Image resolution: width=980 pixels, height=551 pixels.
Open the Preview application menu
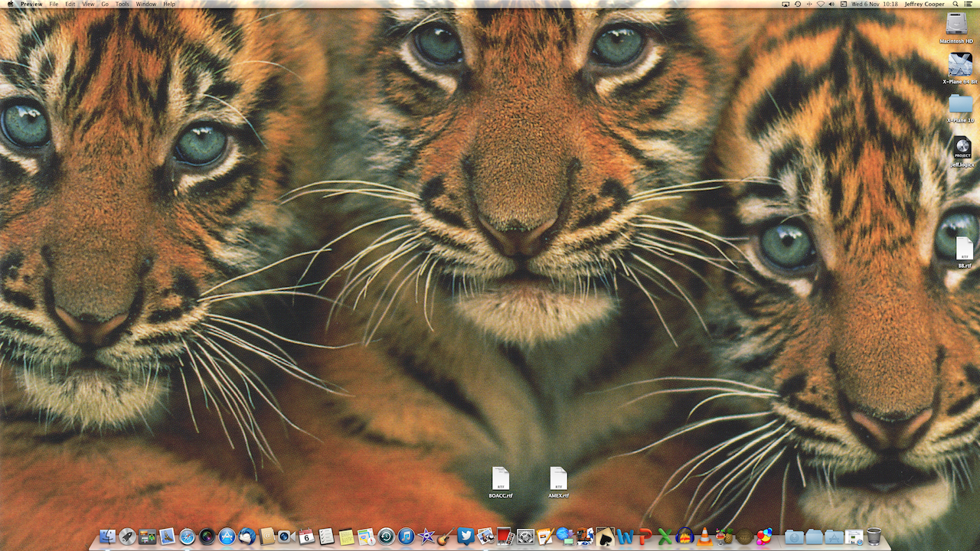click(x=31, y=4)
